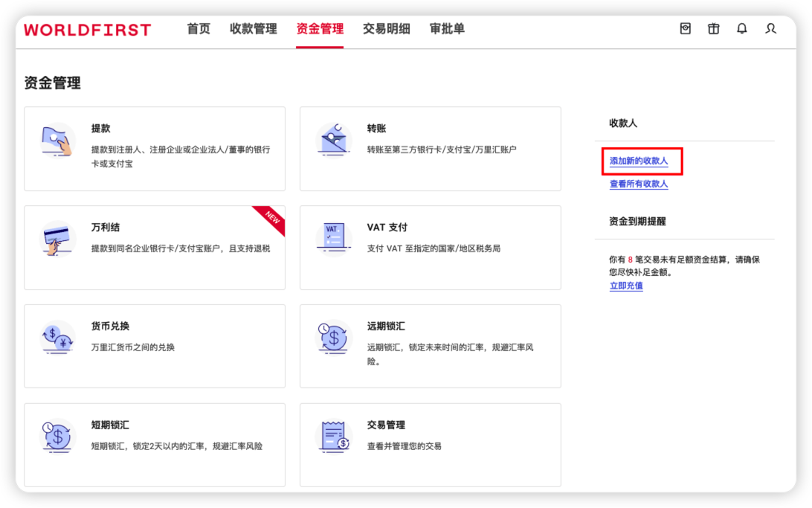Open the 审批单 tab

click(x=447, y=29)
